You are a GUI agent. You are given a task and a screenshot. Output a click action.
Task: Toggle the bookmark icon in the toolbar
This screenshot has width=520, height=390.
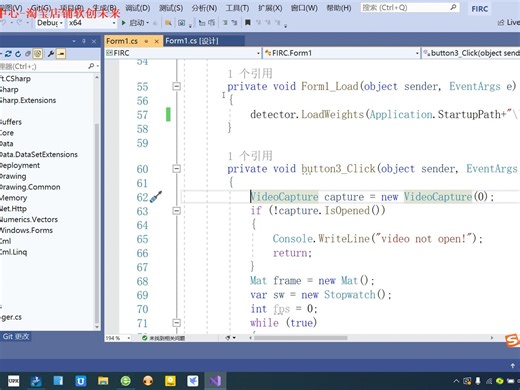pyautogui.click(x=248, y=22)
